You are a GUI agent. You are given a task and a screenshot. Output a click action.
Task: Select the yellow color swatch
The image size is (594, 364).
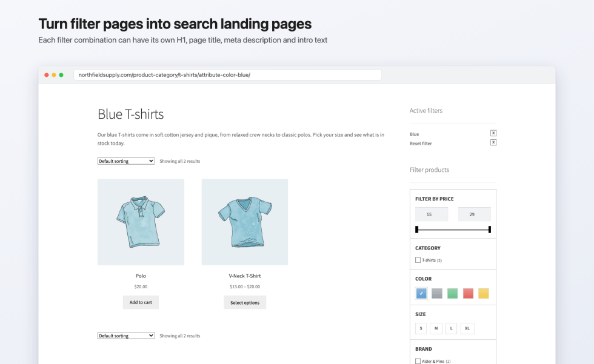(x=484, y=293)
